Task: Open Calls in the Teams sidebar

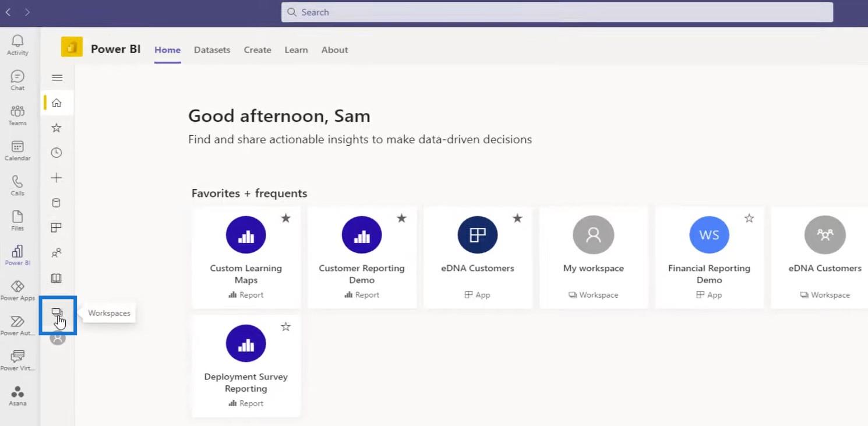Action: pos(17,185)
